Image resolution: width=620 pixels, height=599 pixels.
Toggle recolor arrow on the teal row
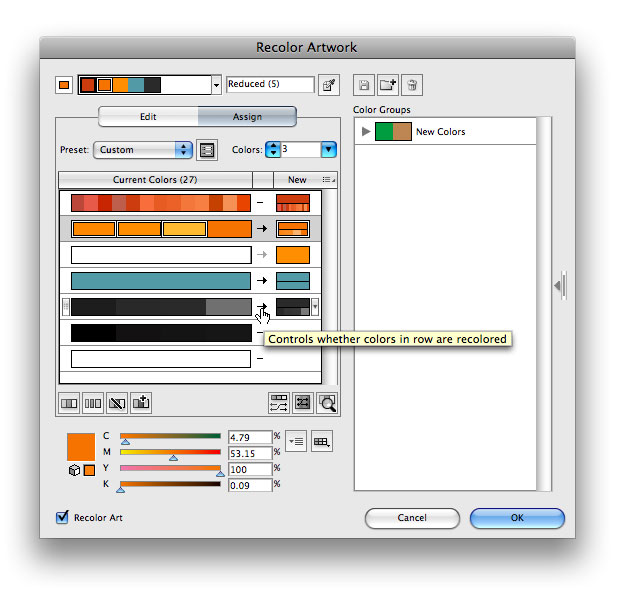click(262, 281)
